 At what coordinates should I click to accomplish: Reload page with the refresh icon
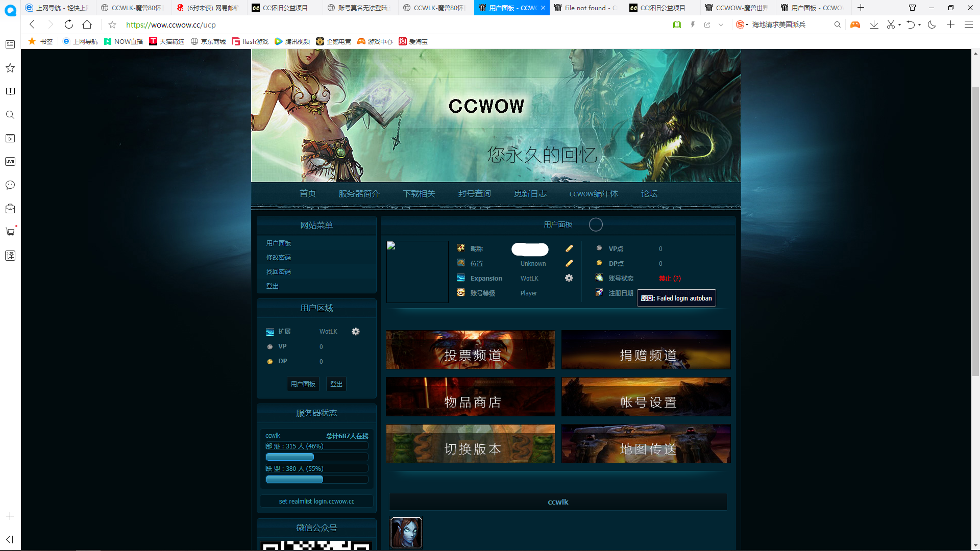pos(69,24)
